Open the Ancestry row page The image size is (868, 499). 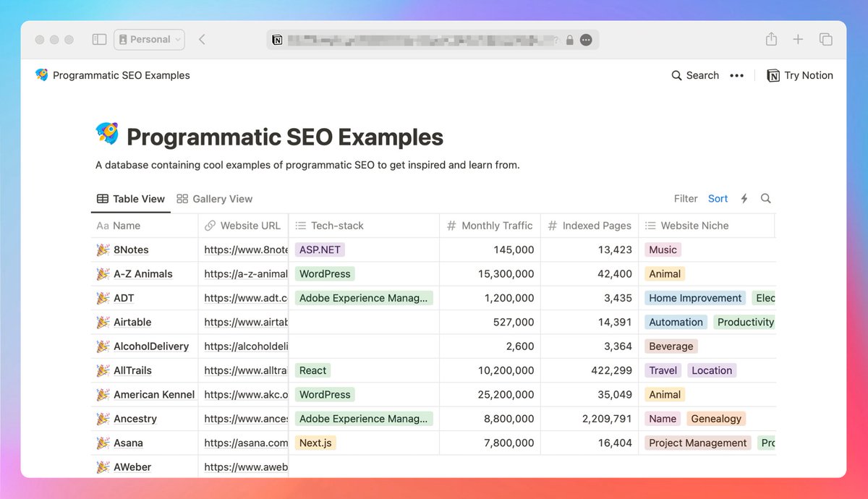(x=135, y=419)
